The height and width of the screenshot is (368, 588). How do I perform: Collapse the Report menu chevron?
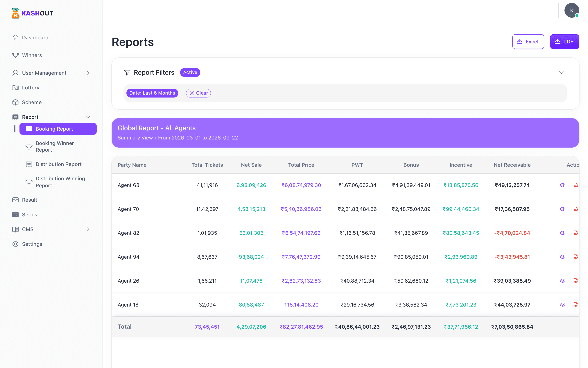(x=88, y=117)
